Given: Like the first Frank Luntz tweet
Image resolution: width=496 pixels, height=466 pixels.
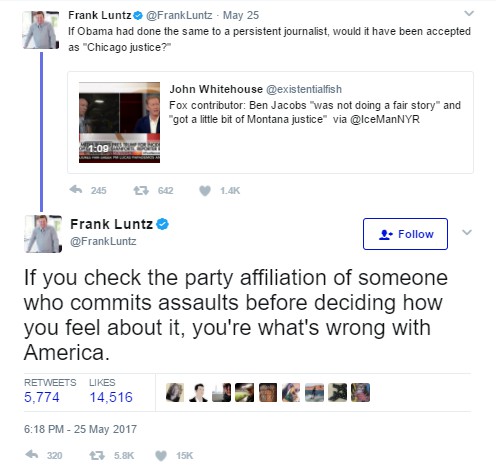Looking at the screenshot, I should point(205,191).
